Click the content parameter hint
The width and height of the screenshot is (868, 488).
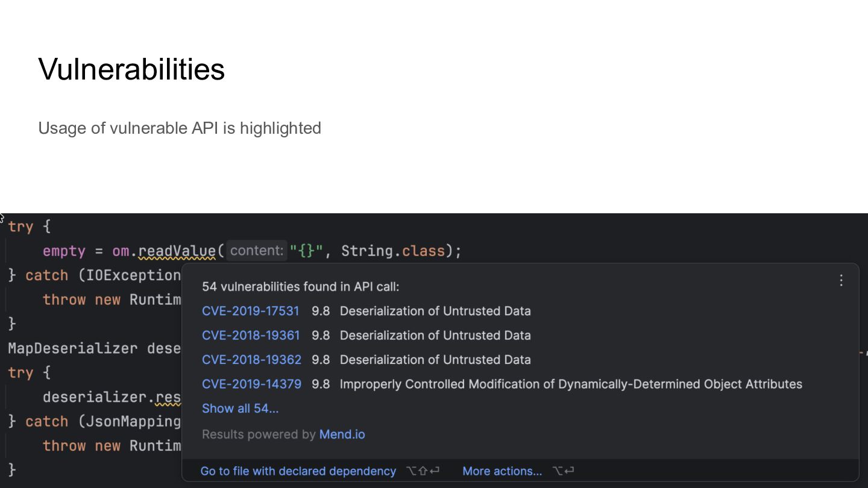256,251
